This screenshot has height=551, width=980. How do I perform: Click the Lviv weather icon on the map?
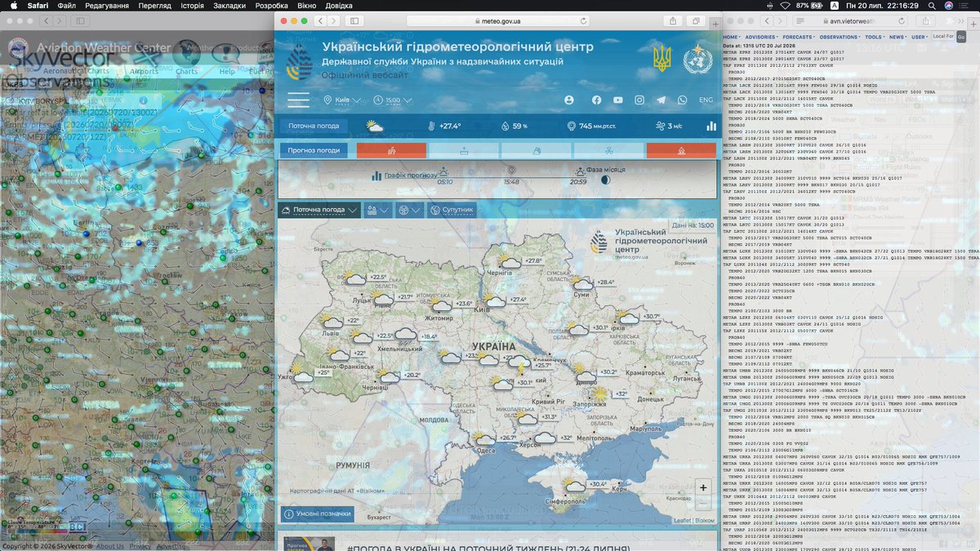333,322
